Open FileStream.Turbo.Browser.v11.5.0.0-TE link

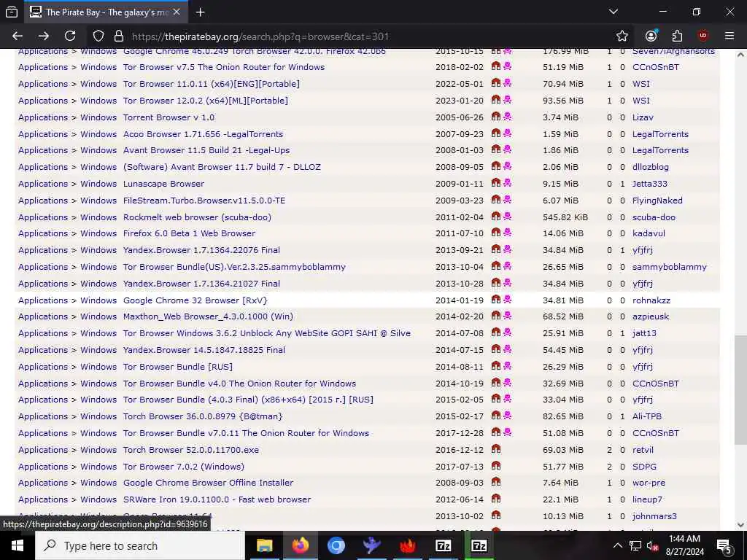[204, 201]
